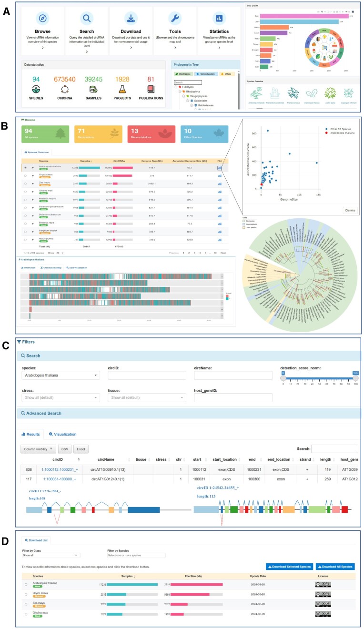Expand the Arabidopsis thaliana row arrow in browse table
The height and width of the screenshot is (630, 364).
tap(33, 168)
